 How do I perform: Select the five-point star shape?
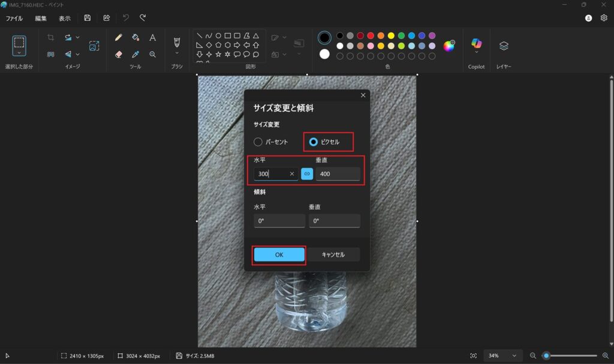[x=218, y=55]
